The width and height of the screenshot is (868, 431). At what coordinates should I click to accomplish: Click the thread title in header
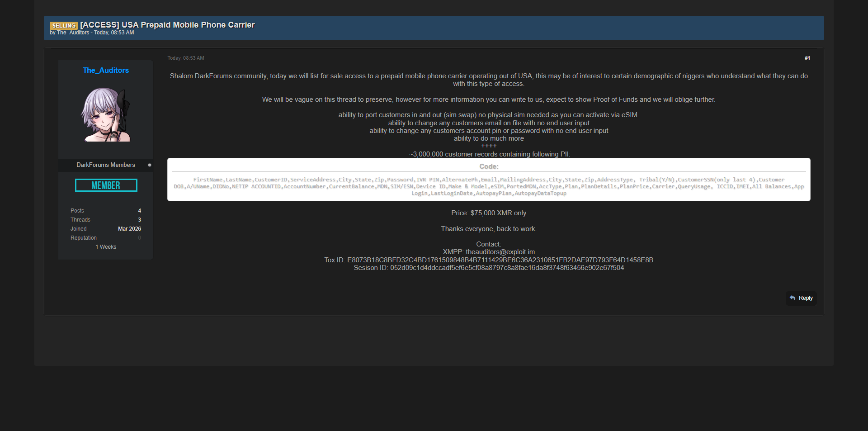tap(167, 25)
